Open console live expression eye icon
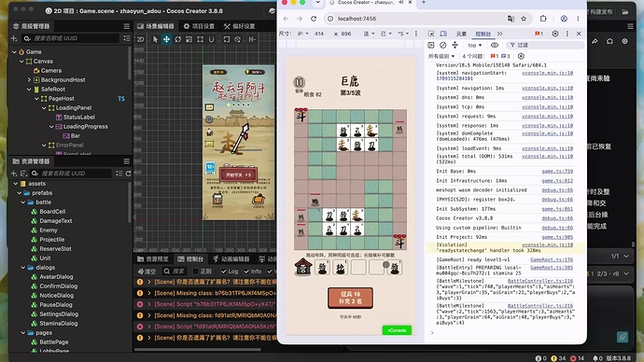This screenshot has height=362, width=644. pos(495,45)
